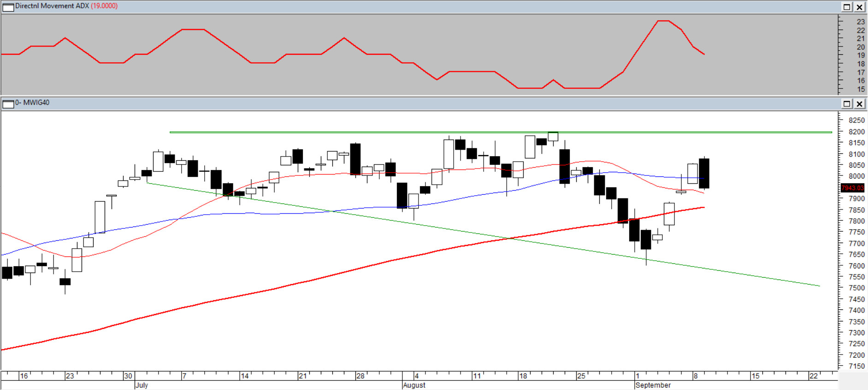Viewport: 868px width, 390px height.
Task: Click the July label on date axis
Action: pos(142,385)
